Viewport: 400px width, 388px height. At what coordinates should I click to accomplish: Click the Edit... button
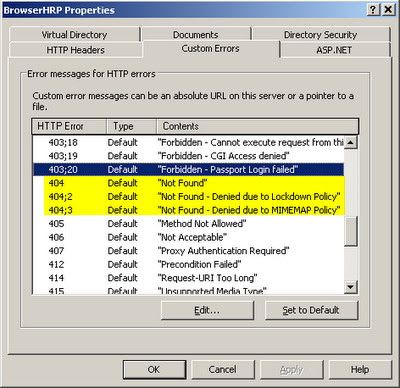pyautogui.click(x=207, y=310)
